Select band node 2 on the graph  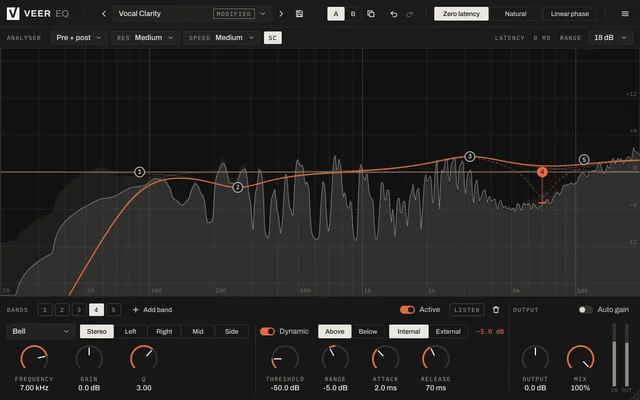pyautogui.click(x=238, y=187)
